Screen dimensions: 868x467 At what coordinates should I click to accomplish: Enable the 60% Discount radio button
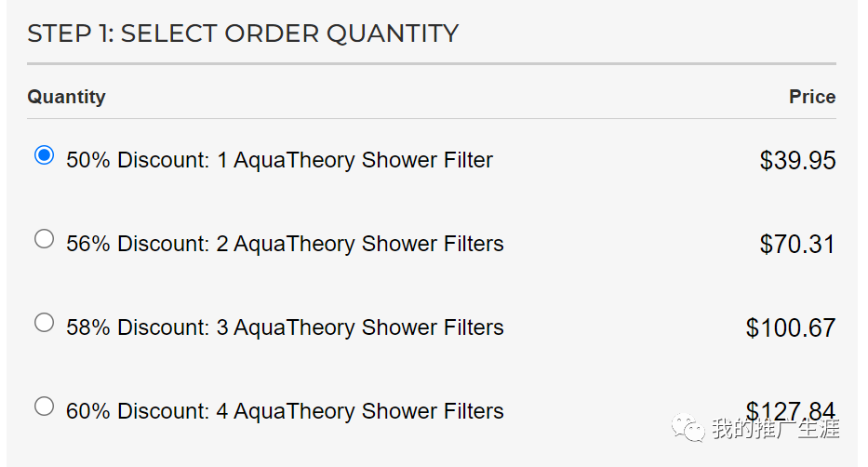[44, 407]
